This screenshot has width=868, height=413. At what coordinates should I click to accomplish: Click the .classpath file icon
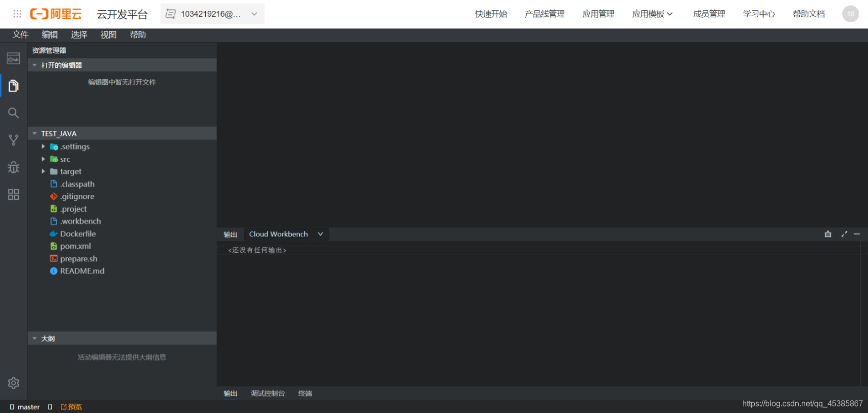click(x=54, y=184)
